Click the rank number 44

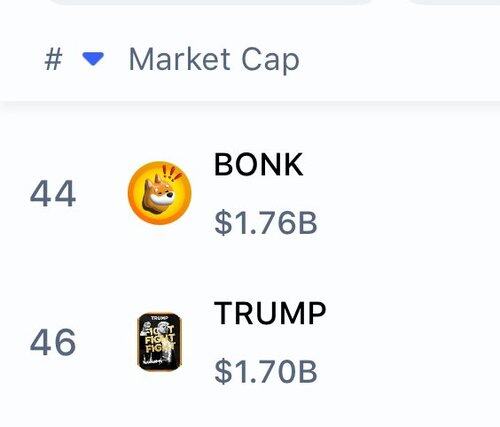pyautogui.click(x=53, y=193)
